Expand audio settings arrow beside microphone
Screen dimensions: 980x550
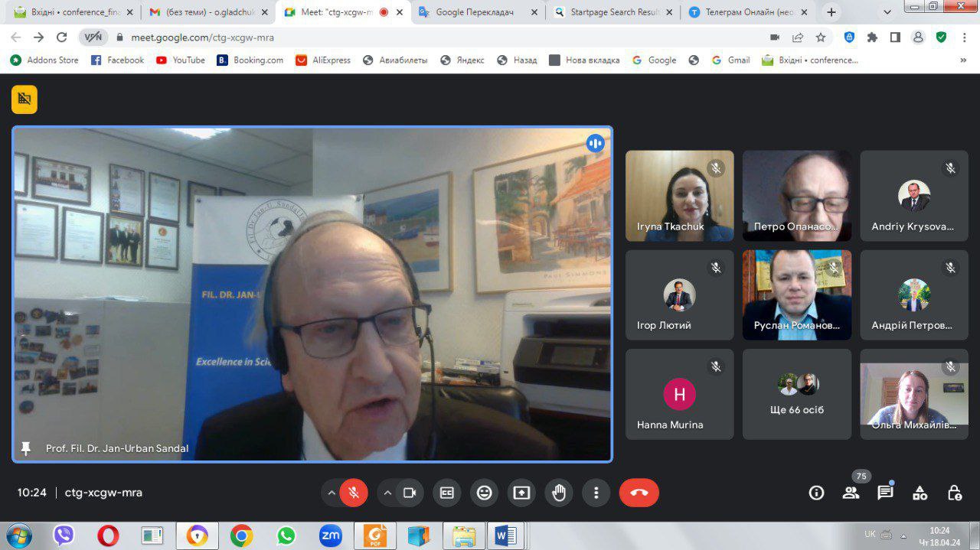332,493
